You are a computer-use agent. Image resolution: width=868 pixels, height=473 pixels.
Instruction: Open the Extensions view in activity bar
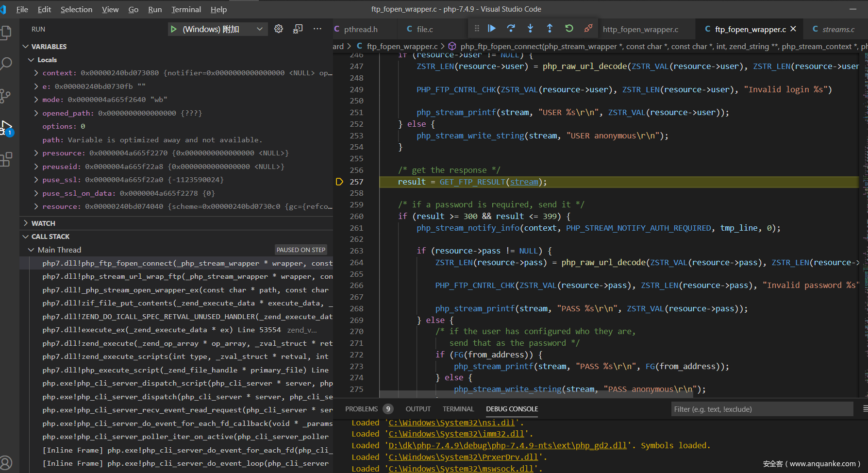(x=7, y=159)
